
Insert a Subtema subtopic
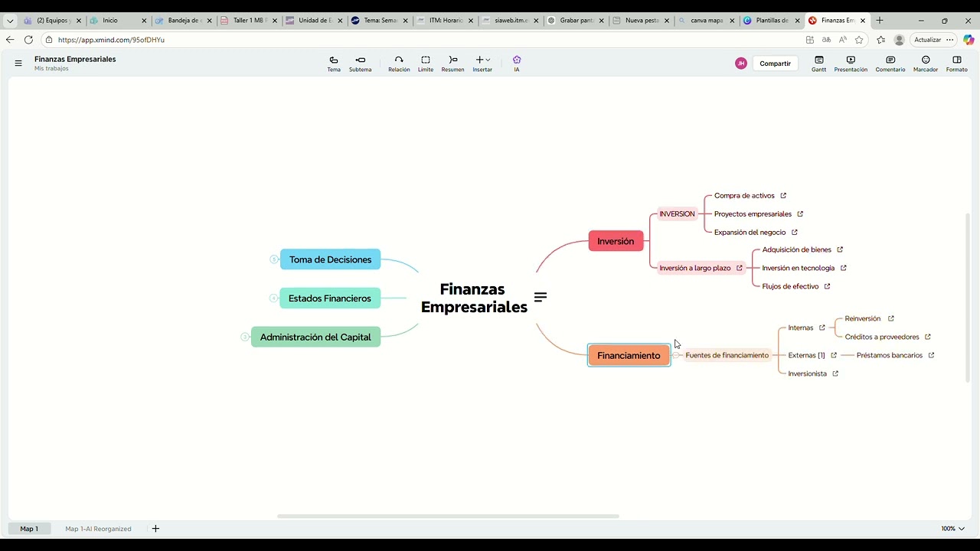[360, 64]
